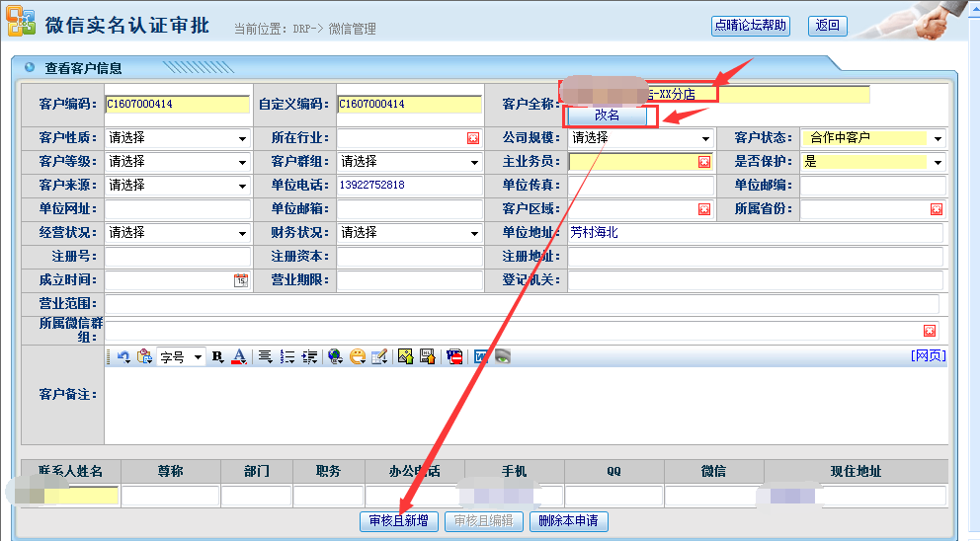Click the 单位地址 input field

point(755,233)
